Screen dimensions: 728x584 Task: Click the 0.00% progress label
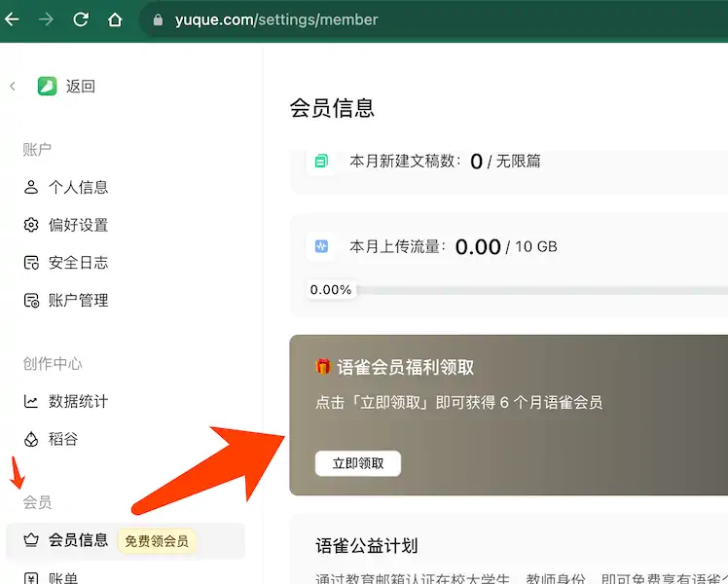click(331, 290)
